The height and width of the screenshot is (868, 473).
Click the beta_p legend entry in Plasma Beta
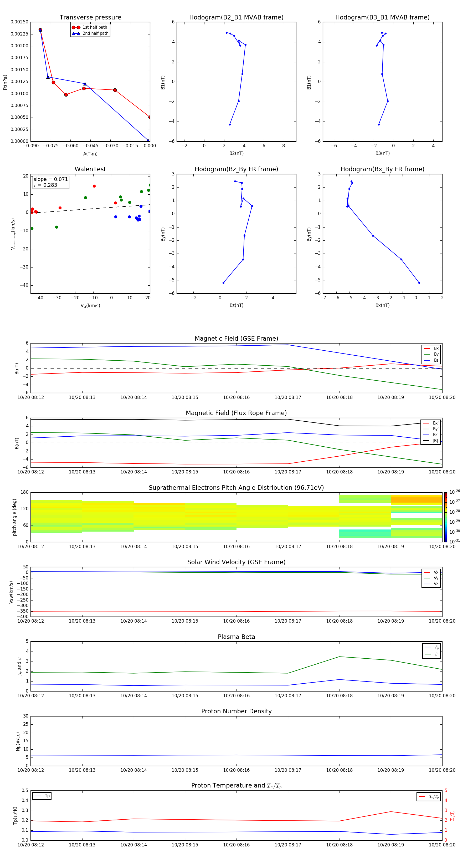point(431,647)
